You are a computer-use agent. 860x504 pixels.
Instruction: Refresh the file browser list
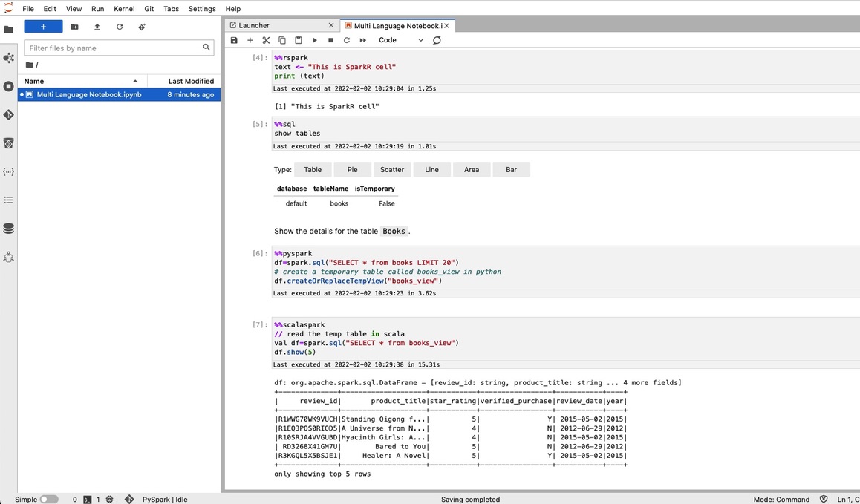[x=119, y=25]
